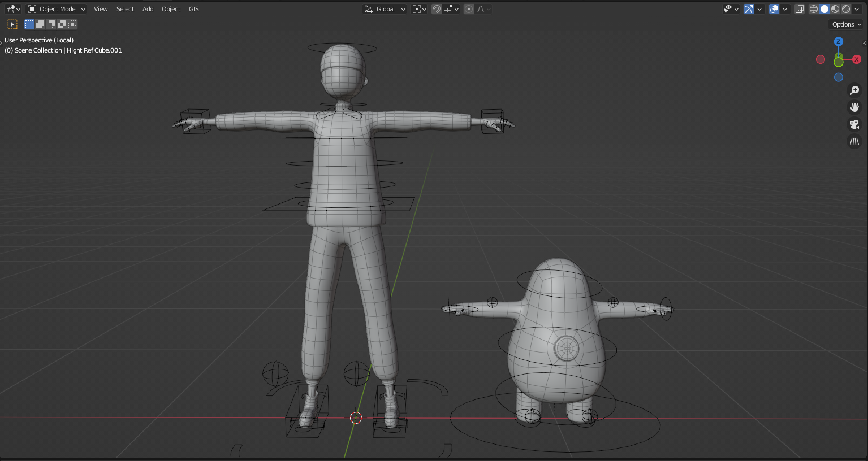Open the editor type selector

[x=13, y=9]
